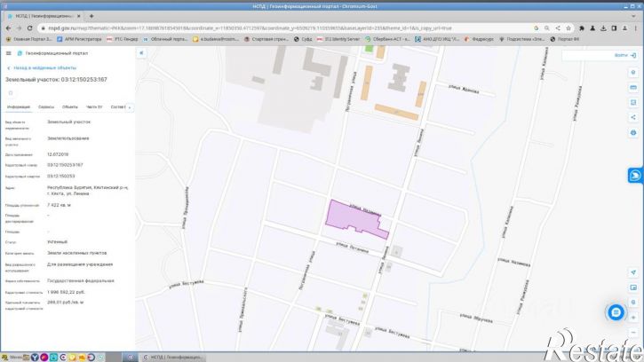Expand more tabs with the right chevron
644x362 pixels.
pos(130,107)
